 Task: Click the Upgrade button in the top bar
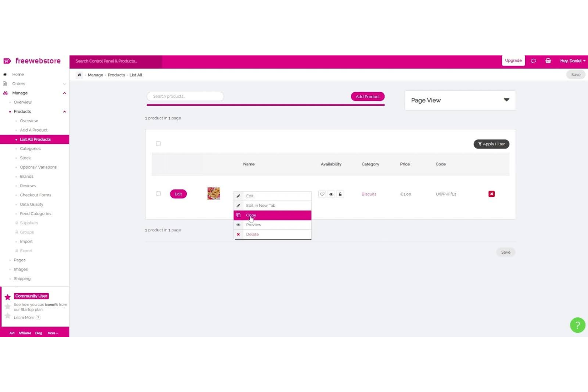(513, 60)
